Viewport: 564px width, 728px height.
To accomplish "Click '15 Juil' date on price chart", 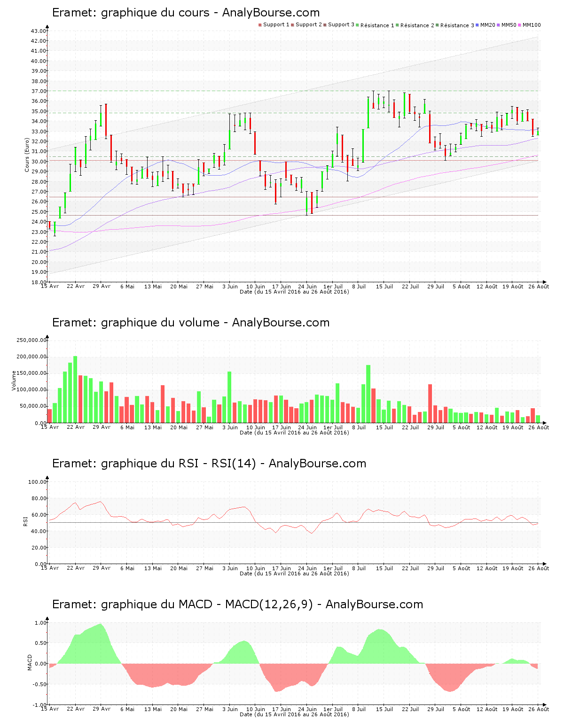I will [x=384, y=286].
